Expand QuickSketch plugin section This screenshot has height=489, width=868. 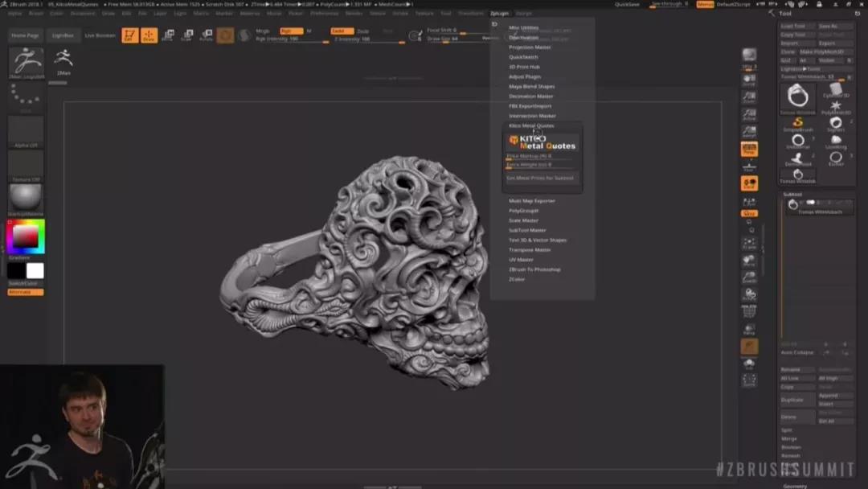524,57
